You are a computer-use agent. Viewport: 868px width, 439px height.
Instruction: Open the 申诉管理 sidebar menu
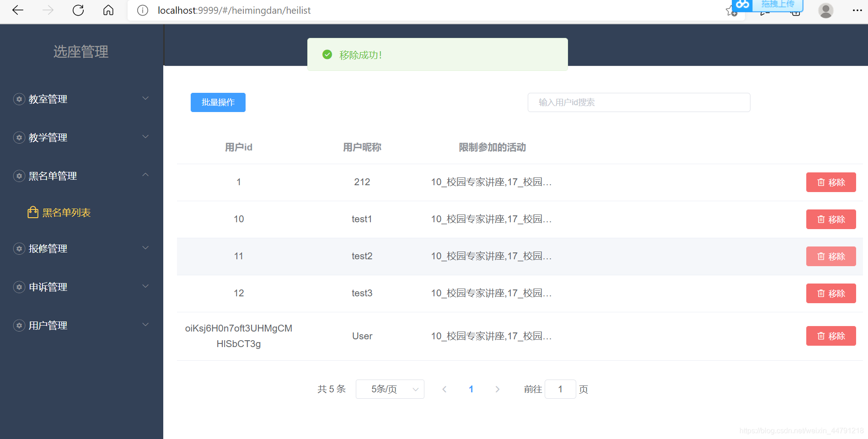[81, 287]
